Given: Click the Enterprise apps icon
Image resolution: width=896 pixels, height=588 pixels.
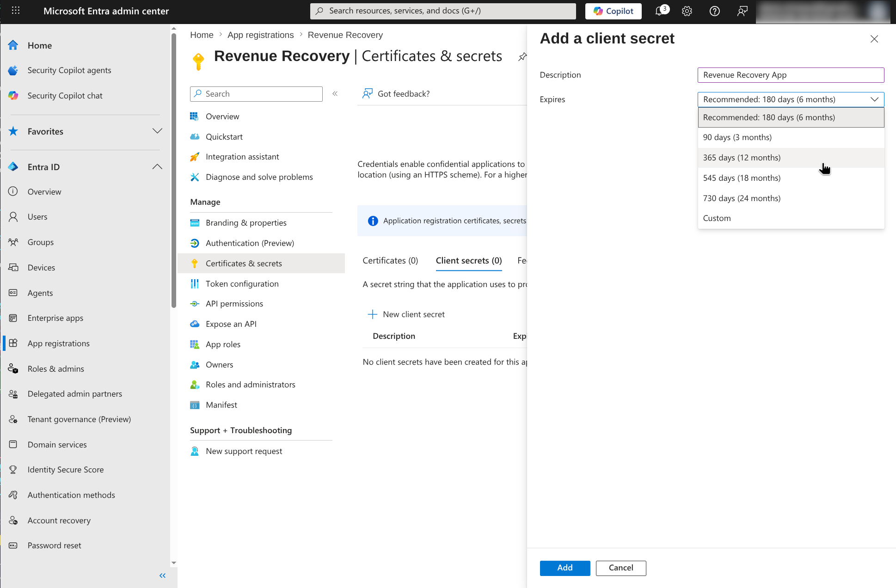Looking at the screenshot, I should (13, 318).
